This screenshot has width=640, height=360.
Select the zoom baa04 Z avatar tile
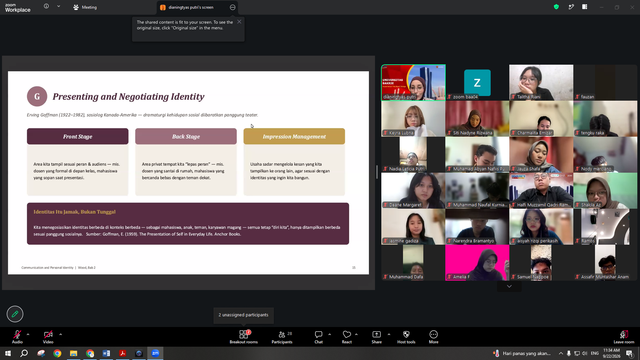477,82
